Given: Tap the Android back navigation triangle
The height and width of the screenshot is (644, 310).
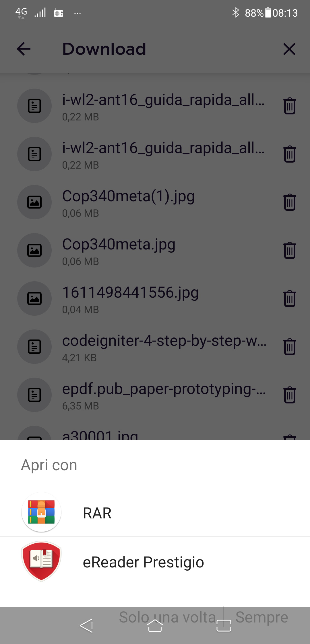Looking at the screenshot, I should (86, 626).
